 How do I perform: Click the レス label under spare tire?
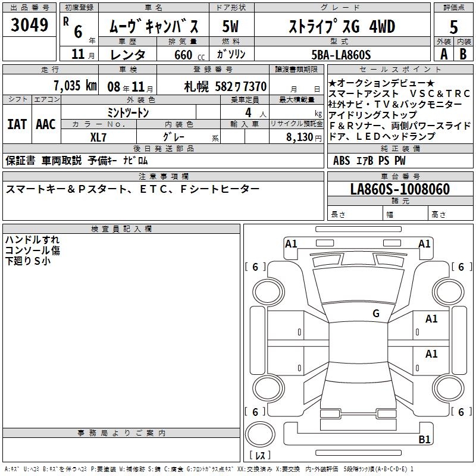point(259,456)
